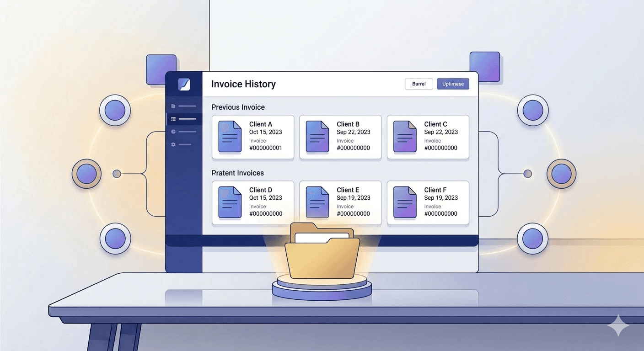Open the pie-chart reports icon in sidebar
The image size is (644, 351).
coord(173,132)
